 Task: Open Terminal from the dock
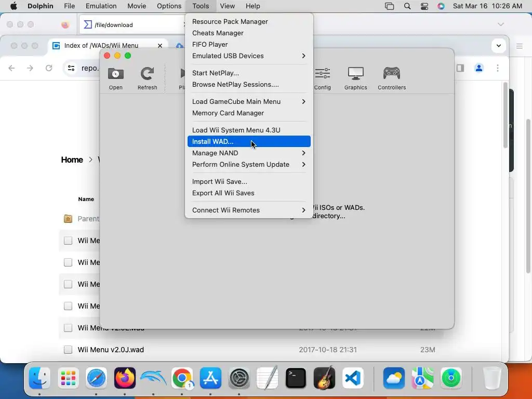click(x=296, y=378)
